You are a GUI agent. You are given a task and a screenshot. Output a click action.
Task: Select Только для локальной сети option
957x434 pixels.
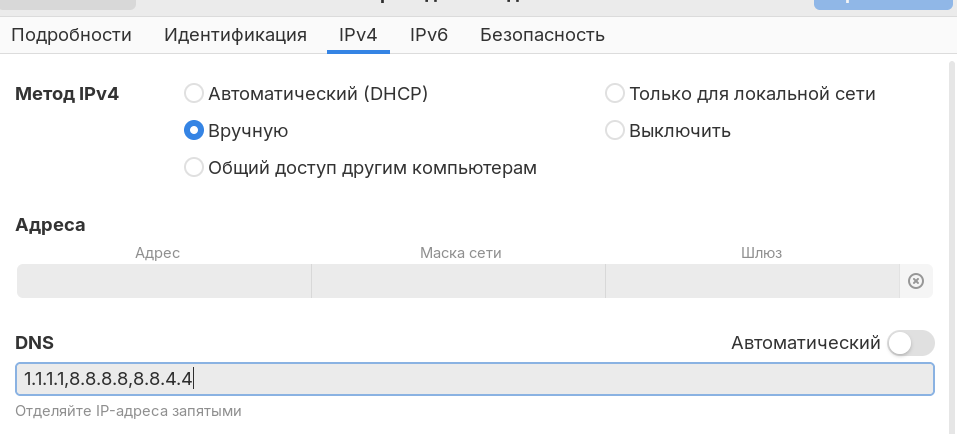pyautogui.click(x=615, y=94)
